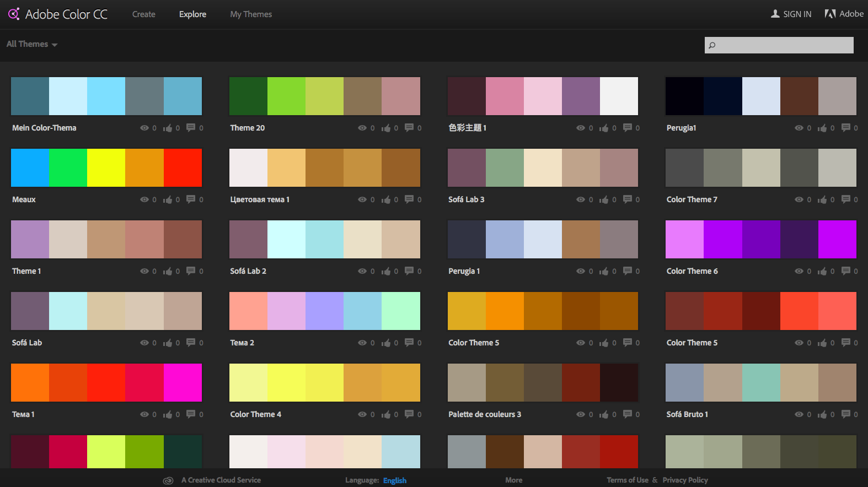Select the magenta swatch in Tema 1

[183, 382]
